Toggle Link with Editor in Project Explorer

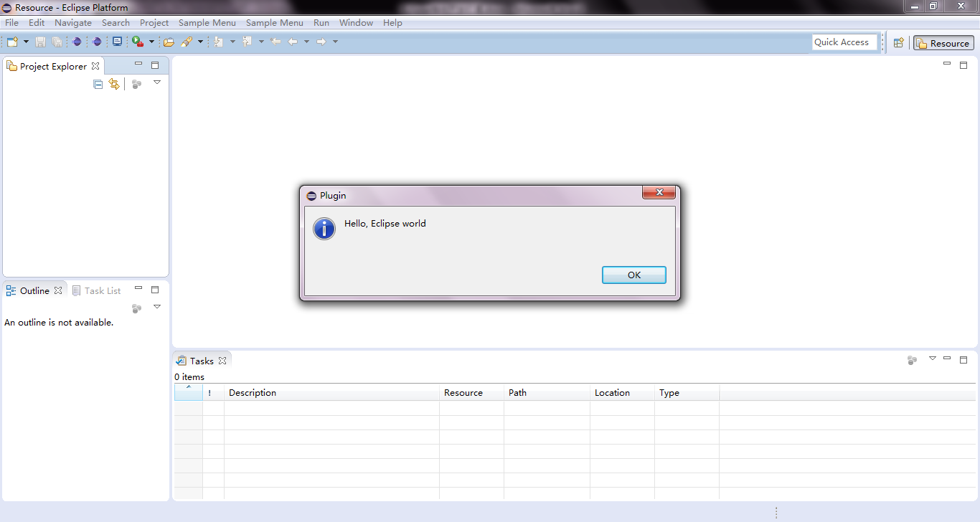(x=114, y=84)
